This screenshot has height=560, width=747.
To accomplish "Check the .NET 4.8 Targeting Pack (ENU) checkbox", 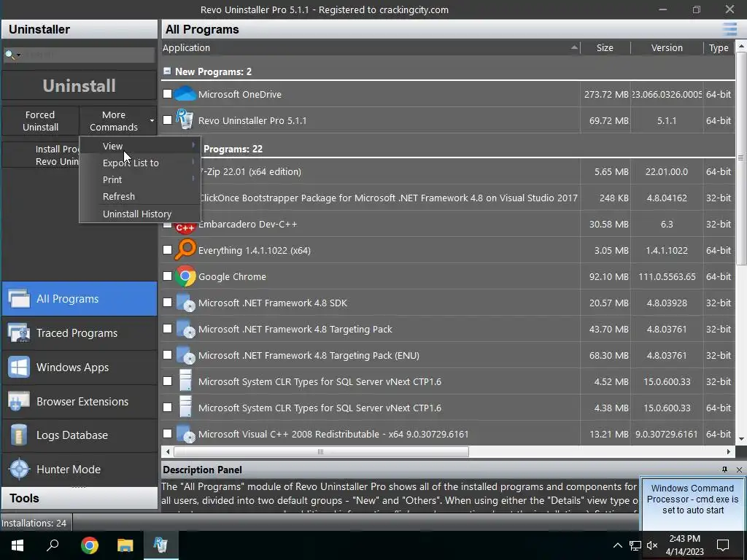I will pyautogui.click(x=167, y=355).
